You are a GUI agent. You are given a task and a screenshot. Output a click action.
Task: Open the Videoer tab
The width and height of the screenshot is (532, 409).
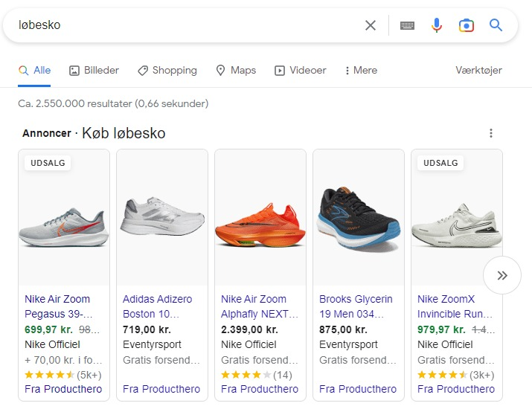click(301, 70)
